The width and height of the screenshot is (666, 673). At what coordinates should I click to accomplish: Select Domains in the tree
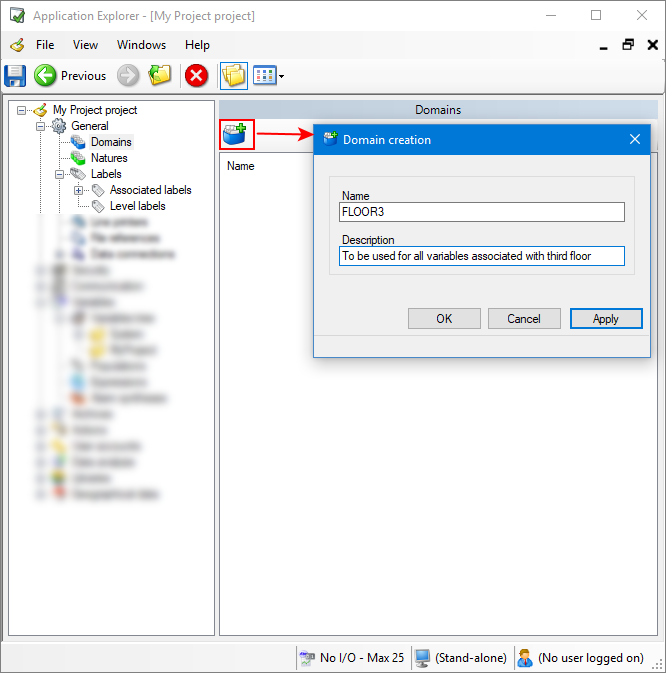(111, 142)
